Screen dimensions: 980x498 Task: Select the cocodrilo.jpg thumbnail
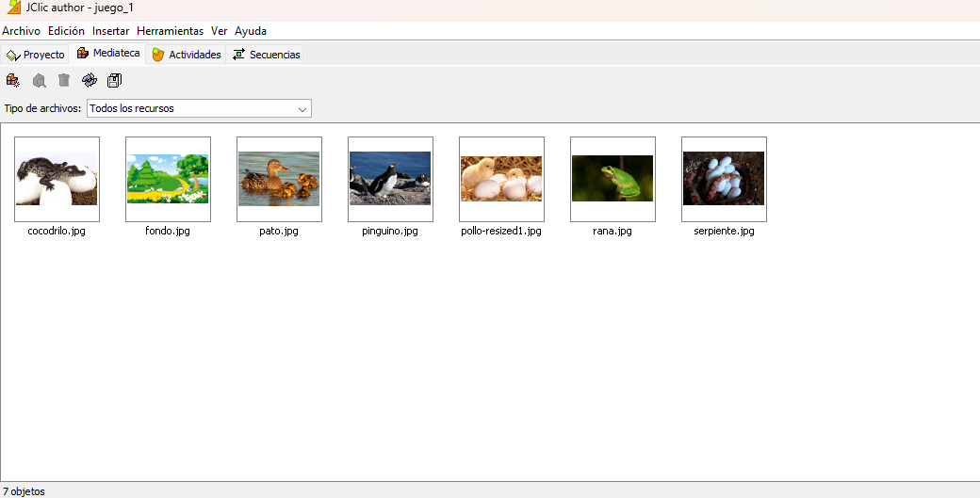point(57,179)
